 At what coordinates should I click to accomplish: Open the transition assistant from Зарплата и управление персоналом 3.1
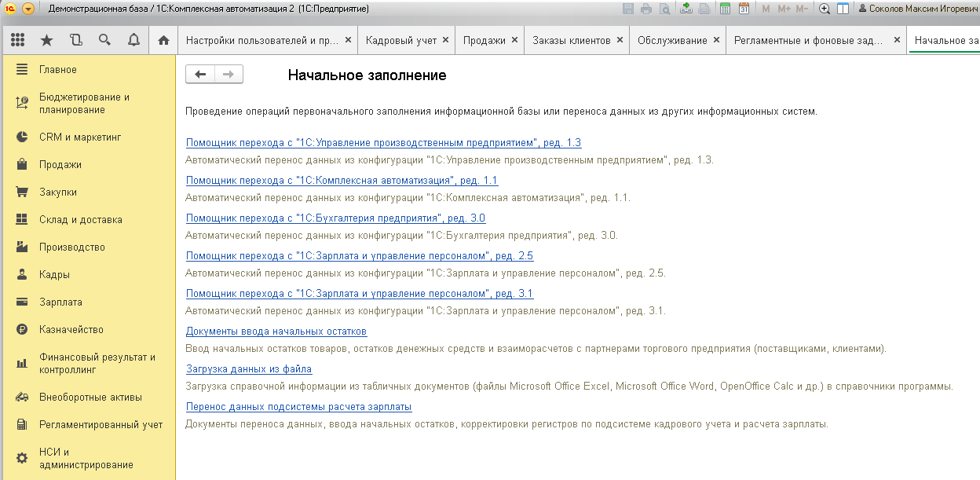(360, 294)
